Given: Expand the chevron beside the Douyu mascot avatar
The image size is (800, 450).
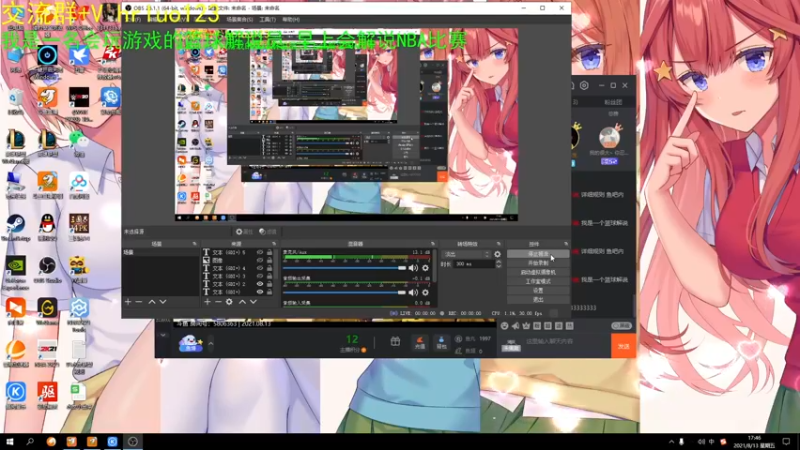Looking at the screenshot, I should point(211,343).
